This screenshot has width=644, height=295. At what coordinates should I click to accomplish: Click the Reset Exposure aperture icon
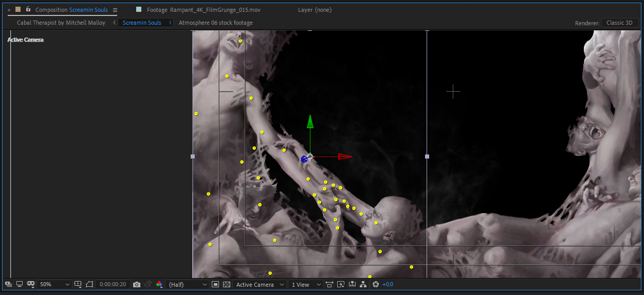coord(376,284)
